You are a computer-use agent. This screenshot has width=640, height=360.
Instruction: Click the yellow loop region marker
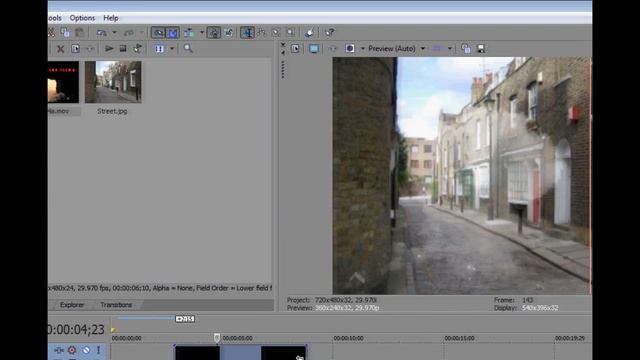pyautogui.click(x=113, y=329)
